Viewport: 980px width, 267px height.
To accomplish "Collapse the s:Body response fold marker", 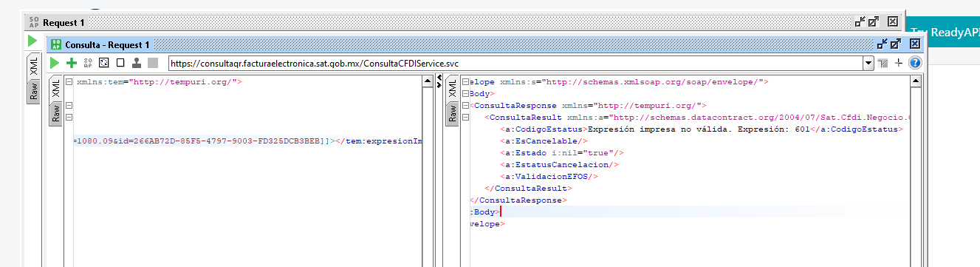I will tap(465, 94).
